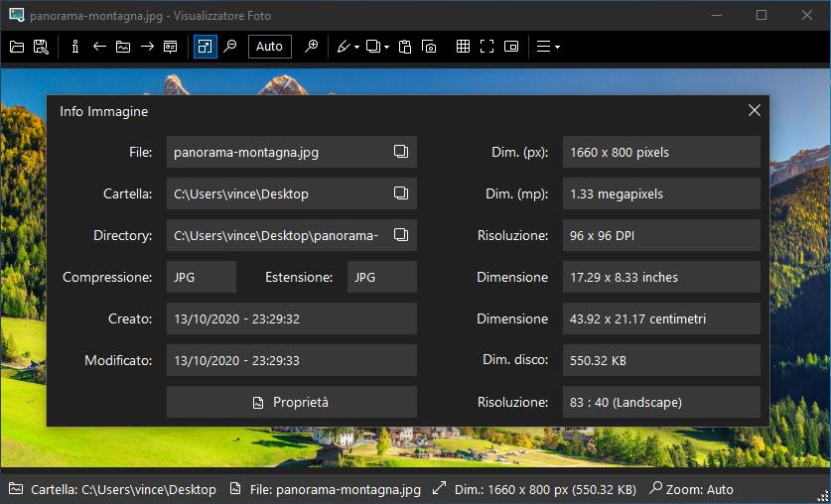Maximize the Visualizzatore Foto window

[x=762, y=15]
